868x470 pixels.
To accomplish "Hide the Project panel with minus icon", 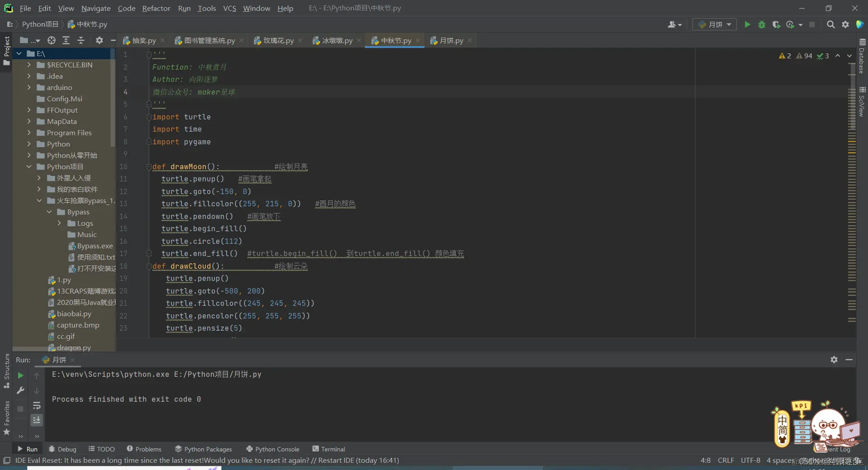I will pos(113,40).
